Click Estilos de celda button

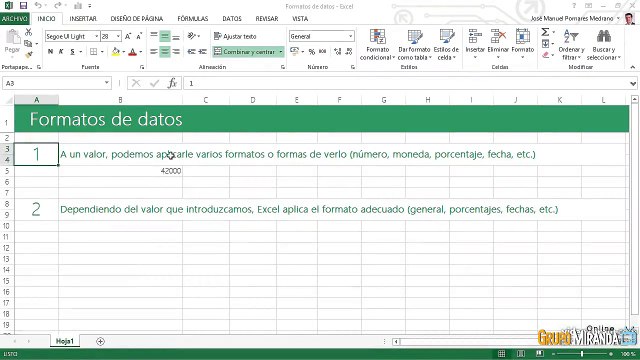click(446, 44)
